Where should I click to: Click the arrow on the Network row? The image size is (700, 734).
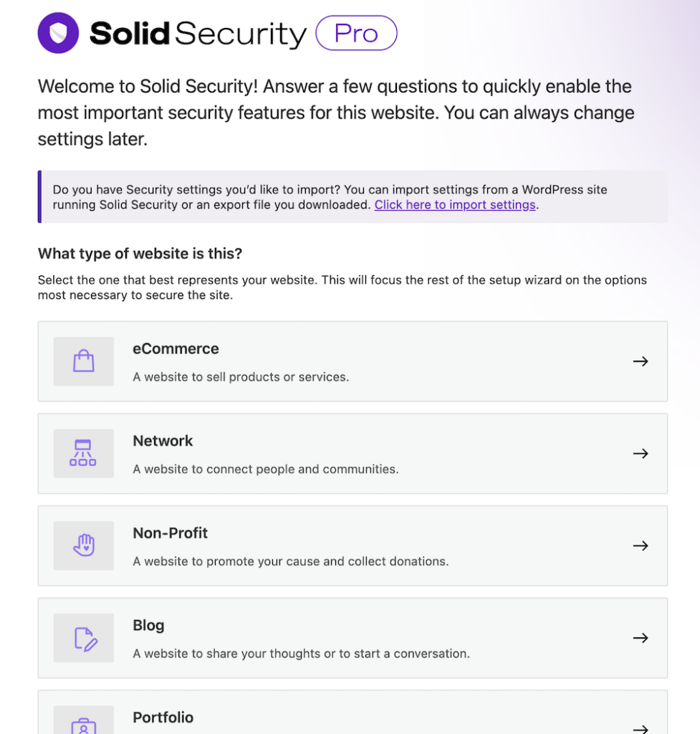tap(641, 454)
